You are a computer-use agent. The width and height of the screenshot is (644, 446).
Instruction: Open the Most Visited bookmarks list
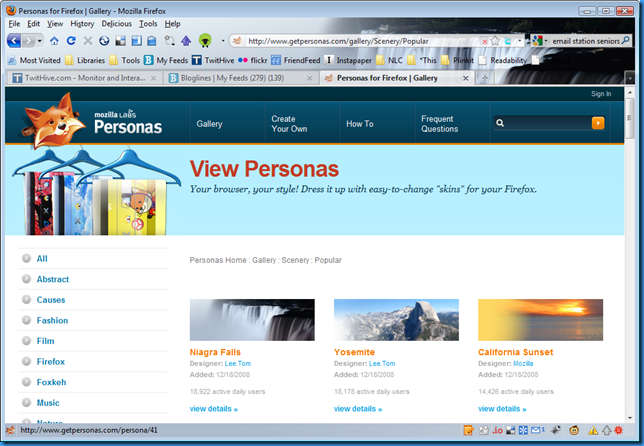pyautogui.click(x=34, y=60)
